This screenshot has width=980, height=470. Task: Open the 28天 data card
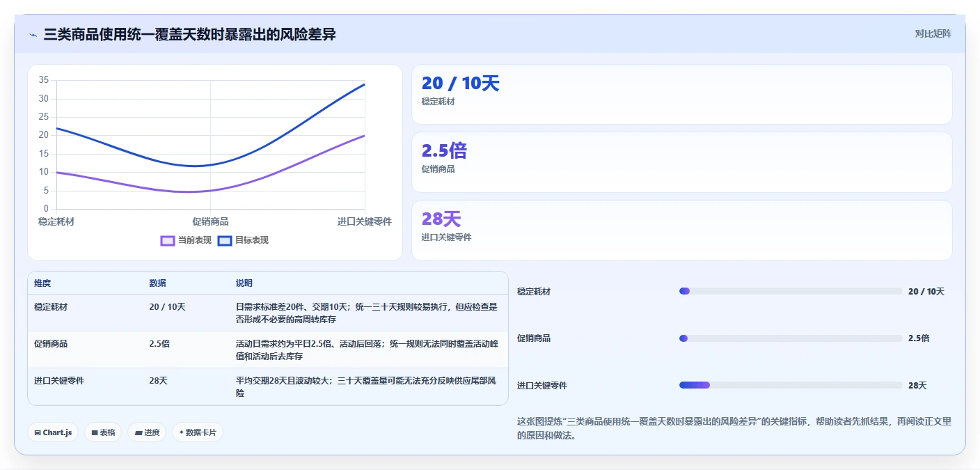(x=682, y=230)
